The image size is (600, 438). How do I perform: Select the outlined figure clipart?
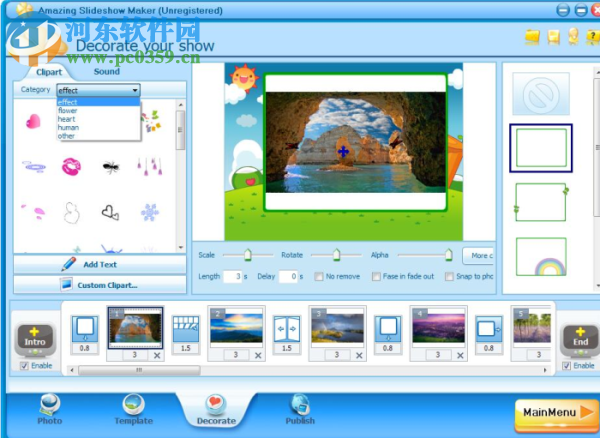click(x=72, y=213)
